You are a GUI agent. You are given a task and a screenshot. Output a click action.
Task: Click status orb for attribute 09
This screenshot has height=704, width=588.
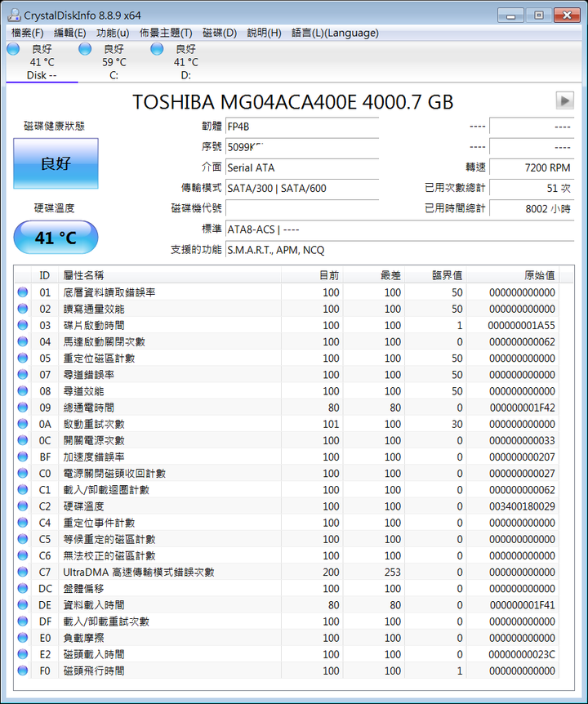[22, 408]
